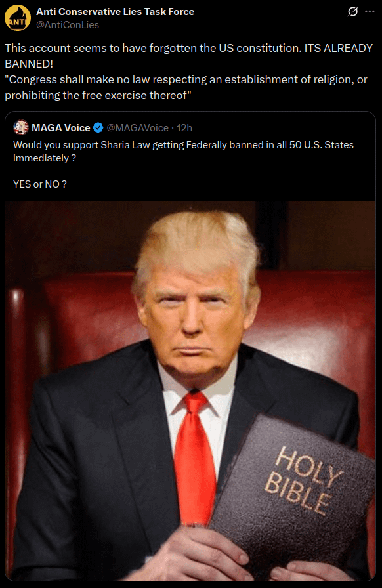Open the quoted post's attached photo
Viewport: 382px width, 588px height.
[x=190, y=390]
